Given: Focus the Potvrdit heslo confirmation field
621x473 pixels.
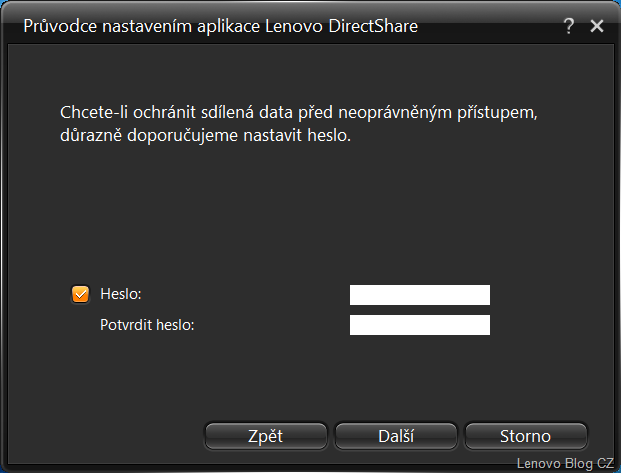Looking at the screenshot, I should (419, 325).
